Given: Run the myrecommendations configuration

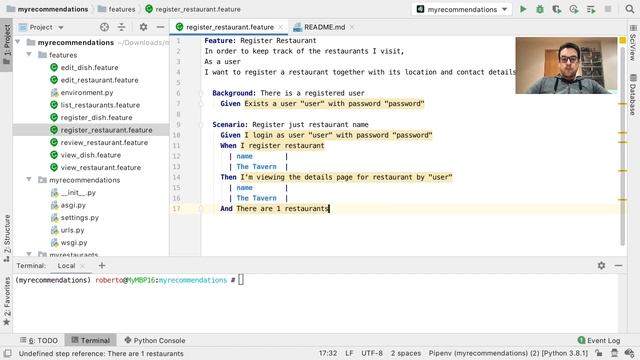Looking at the screenshot, I should [523, 9].
